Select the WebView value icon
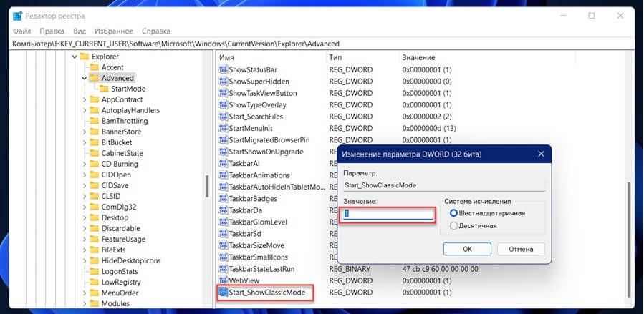The width and height of the screenshot is (644, 314). coord(223,281)
